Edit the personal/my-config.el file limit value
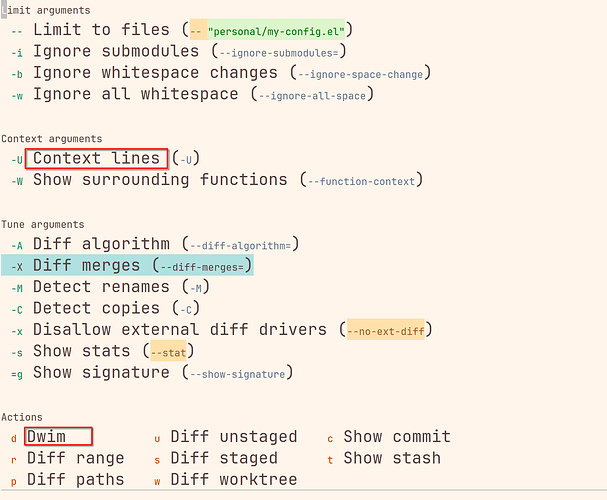 (x=276, y=31)
